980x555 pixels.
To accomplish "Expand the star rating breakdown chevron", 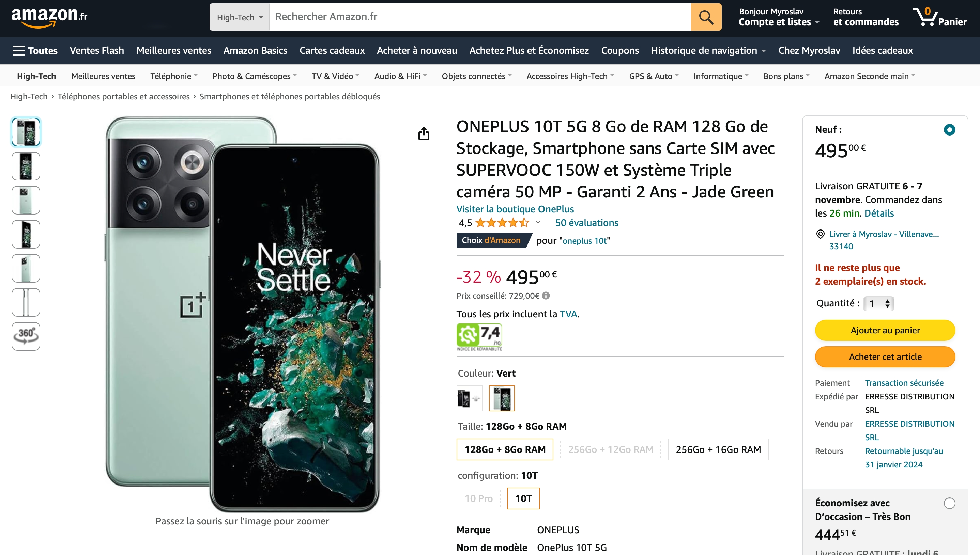I will (x=538, y=222).
